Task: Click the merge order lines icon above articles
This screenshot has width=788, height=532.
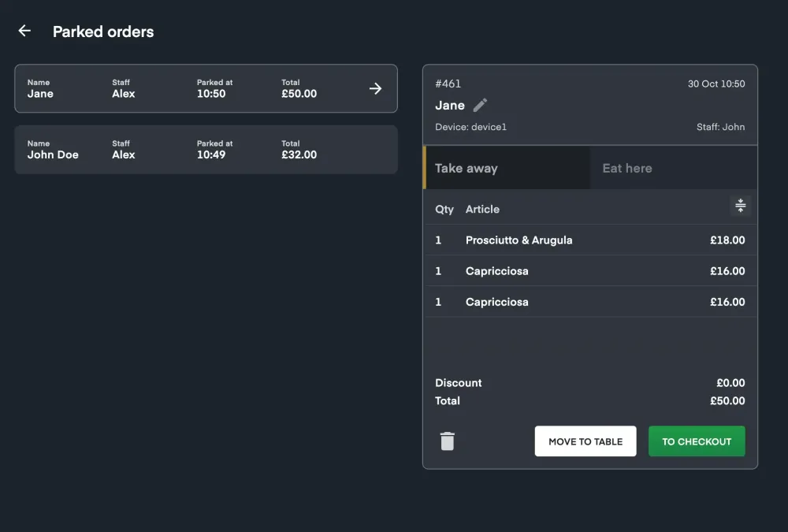Action: pos(739,206)
